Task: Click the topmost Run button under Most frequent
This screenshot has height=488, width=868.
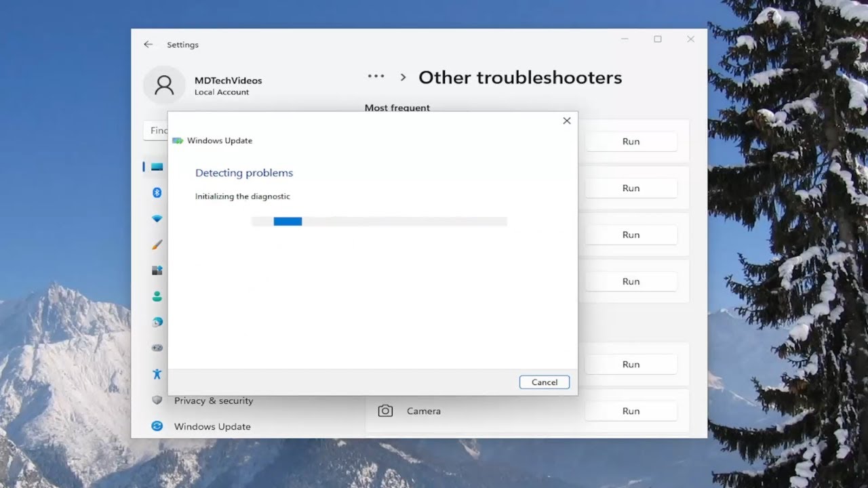Action: [x=631, y=141]
